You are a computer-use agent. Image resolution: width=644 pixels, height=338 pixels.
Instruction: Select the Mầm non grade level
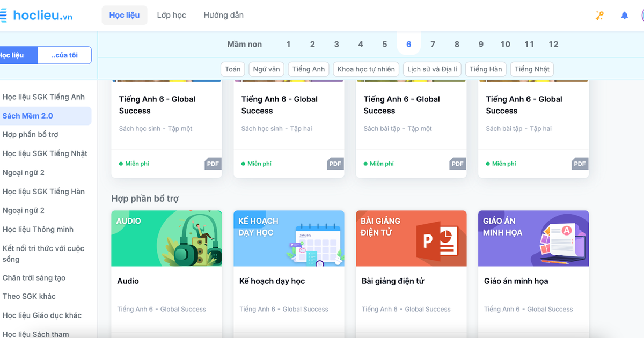pyautogui.click(x=244, y=44)
